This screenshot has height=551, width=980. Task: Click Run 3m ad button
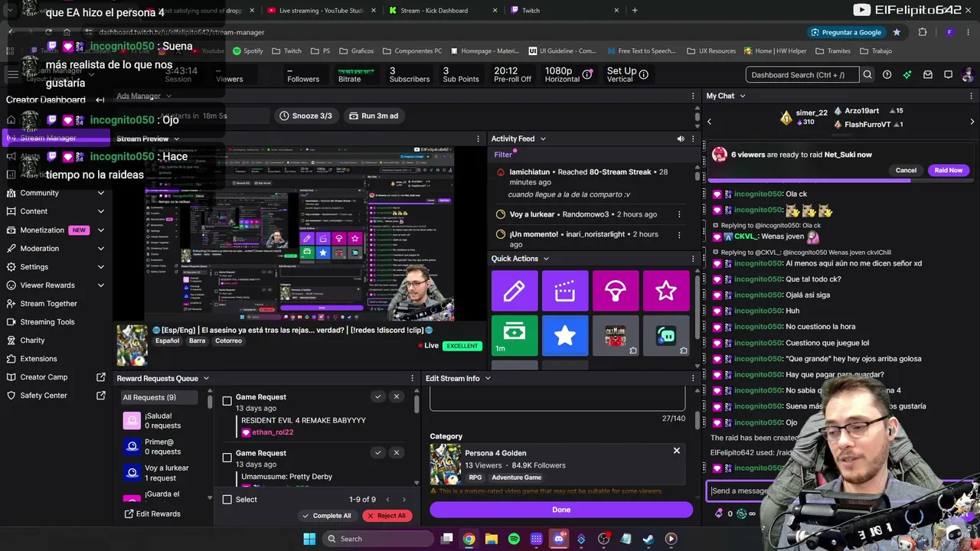374,116
